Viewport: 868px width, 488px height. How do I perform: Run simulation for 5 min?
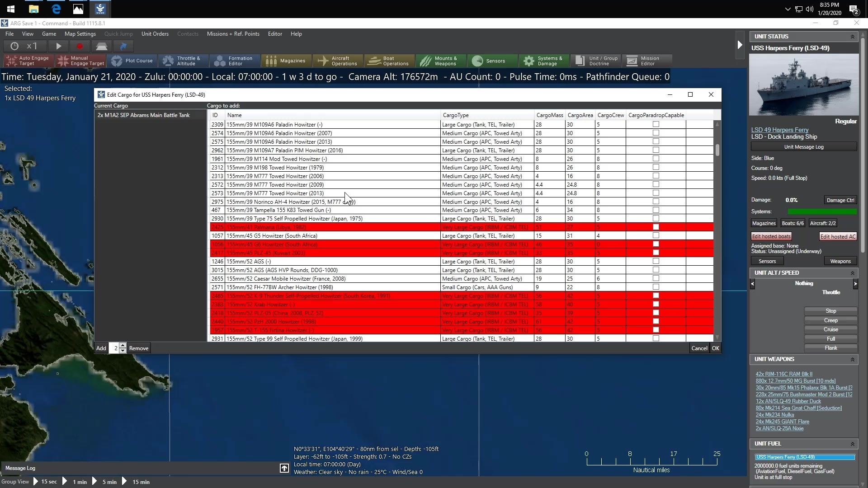pos(105,482)
